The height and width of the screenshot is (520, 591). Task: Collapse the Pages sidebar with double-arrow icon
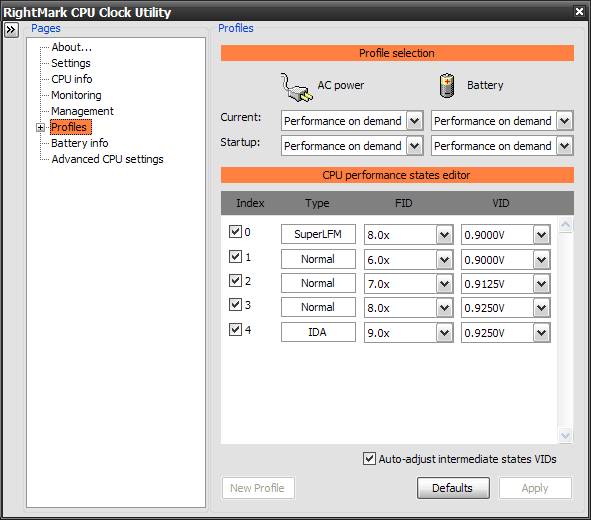pyautogui.click(x=11, y=29)
